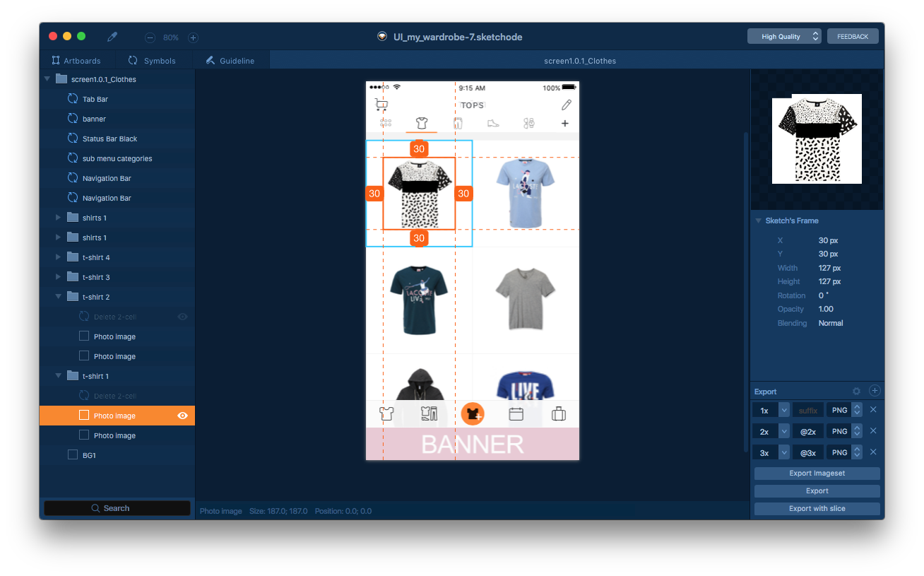Switch to the Symbols tab
This screenshot has width=924, height=576.
coord(152,61)
